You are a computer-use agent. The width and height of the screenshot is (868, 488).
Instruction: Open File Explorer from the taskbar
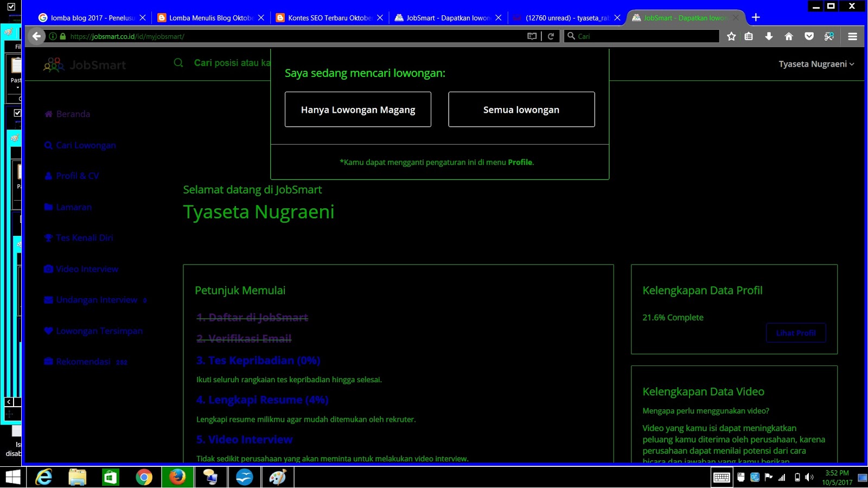click(78, 477)
